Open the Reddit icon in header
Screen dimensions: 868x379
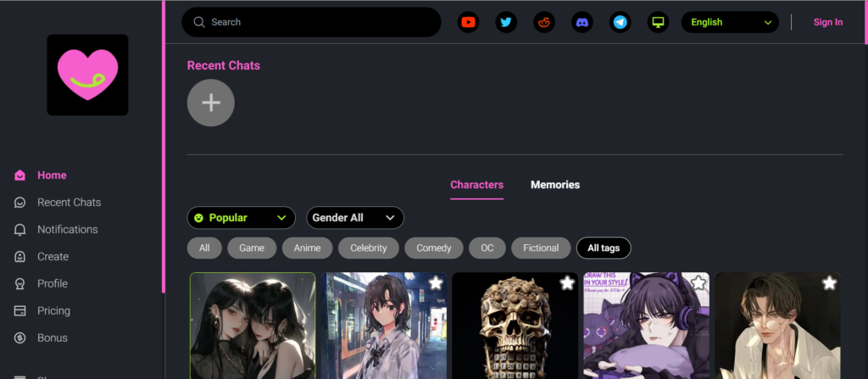(x=544, y=22)
